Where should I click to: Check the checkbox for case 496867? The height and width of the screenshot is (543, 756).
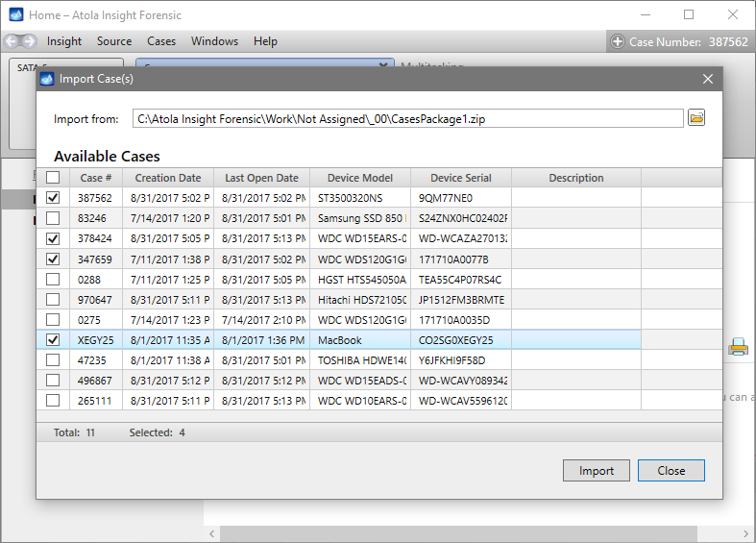(53, 381)
